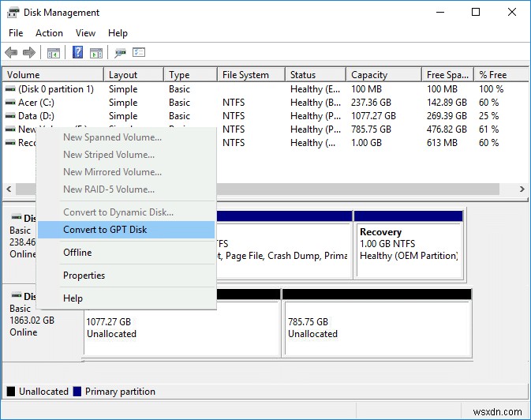Click the Back arrow toolbar icon
The width and height of the screenshot is (531, 420).
coord(11,53)
